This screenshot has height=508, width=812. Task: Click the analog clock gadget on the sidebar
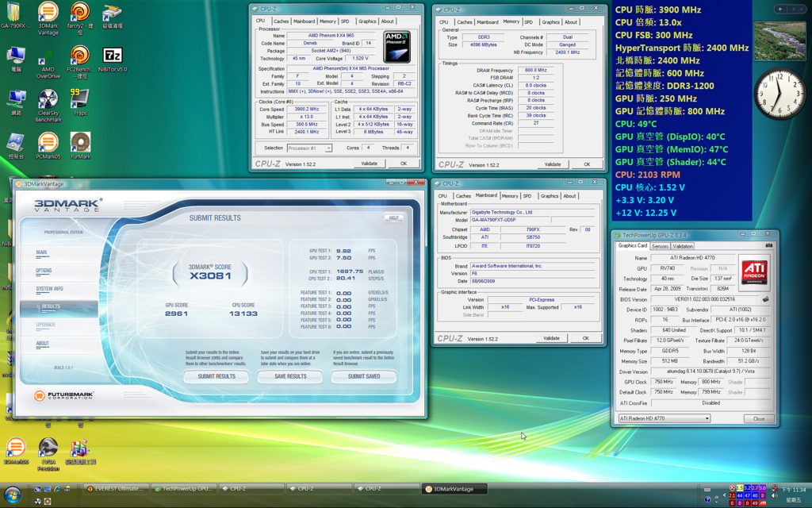(x=779, y=94)
